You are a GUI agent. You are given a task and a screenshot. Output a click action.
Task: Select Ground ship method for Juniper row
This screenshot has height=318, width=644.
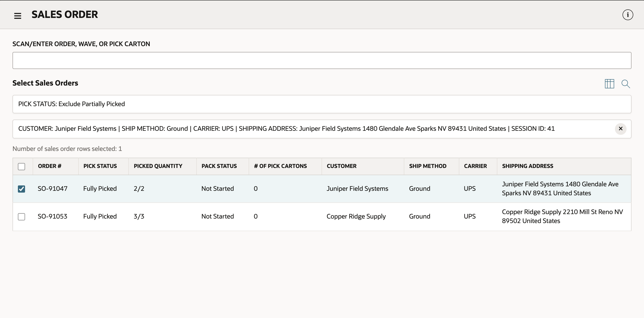[419, 189]
